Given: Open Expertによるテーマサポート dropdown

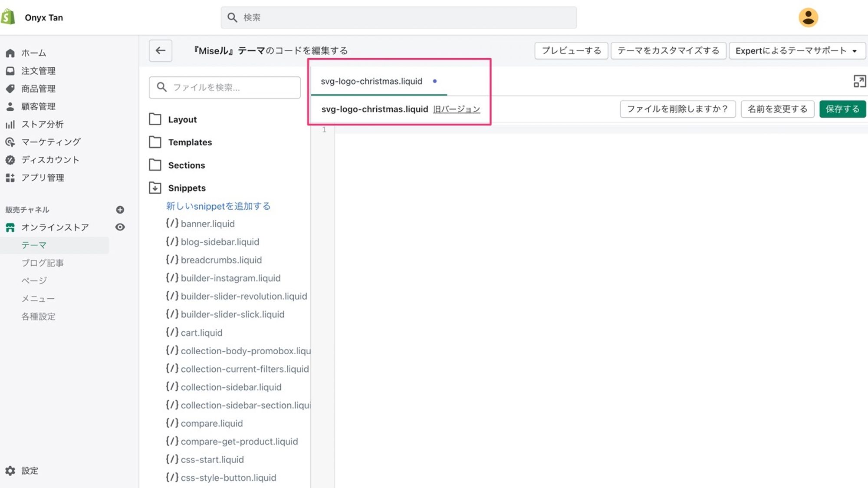Looking at the screenshot, I should click(x=797, y=50).
